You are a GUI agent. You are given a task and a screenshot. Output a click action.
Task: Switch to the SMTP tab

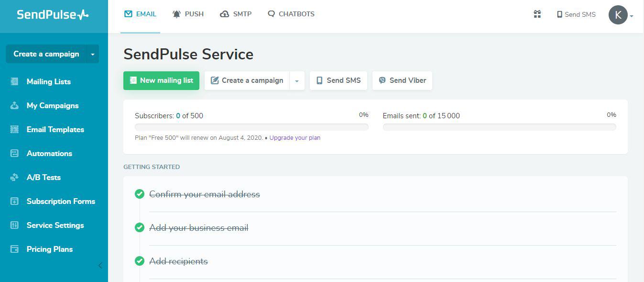[x=236, y=14]
